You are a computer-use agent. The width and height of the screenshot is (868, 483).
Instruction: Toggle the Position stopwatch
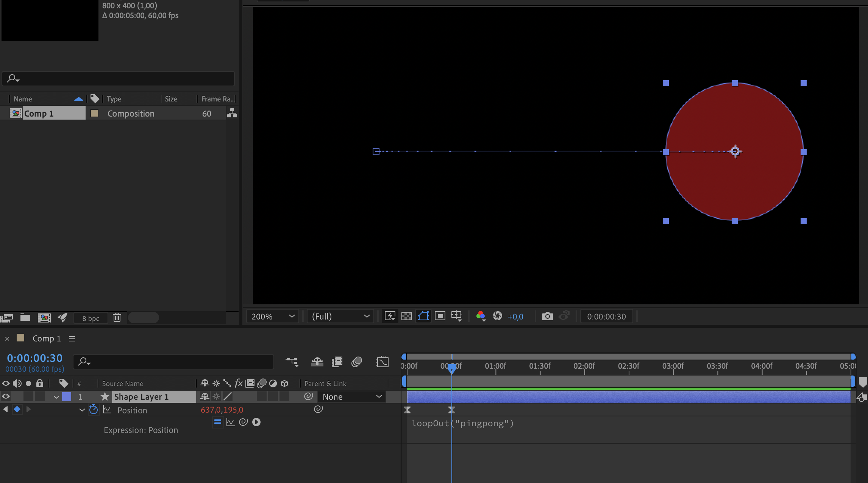(94, 410)
